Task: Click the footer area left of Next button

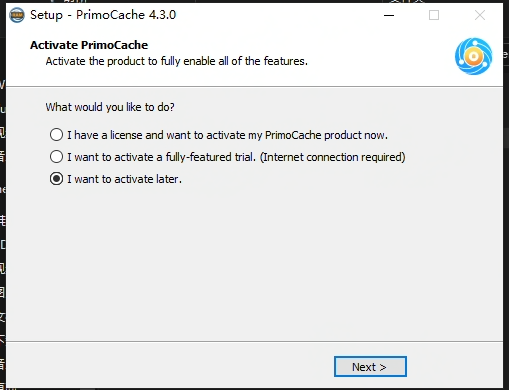Action: click(x=167, y=367)
